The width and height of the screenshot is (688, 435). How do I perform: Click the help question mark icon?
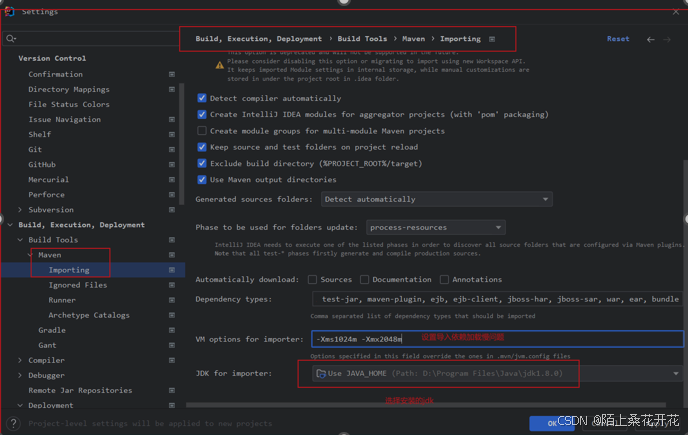point(14,423)
